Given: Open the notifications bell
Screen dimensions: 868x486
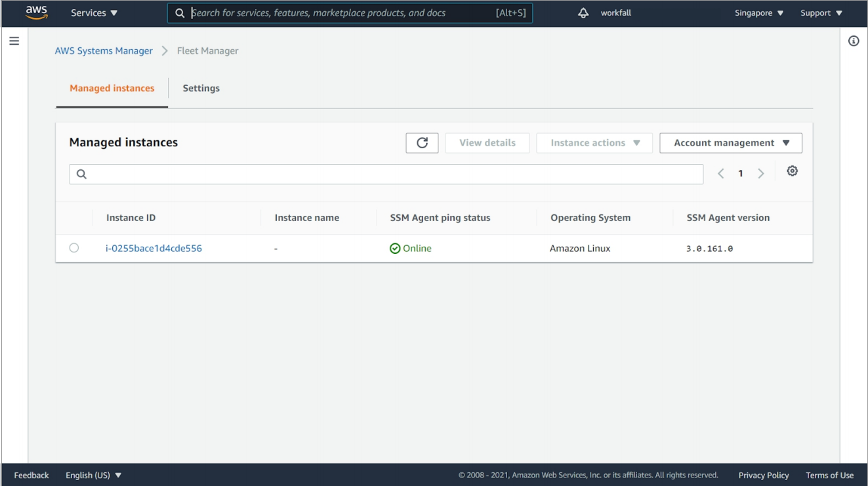Looking at the screenshot, I should coord(583,13).
